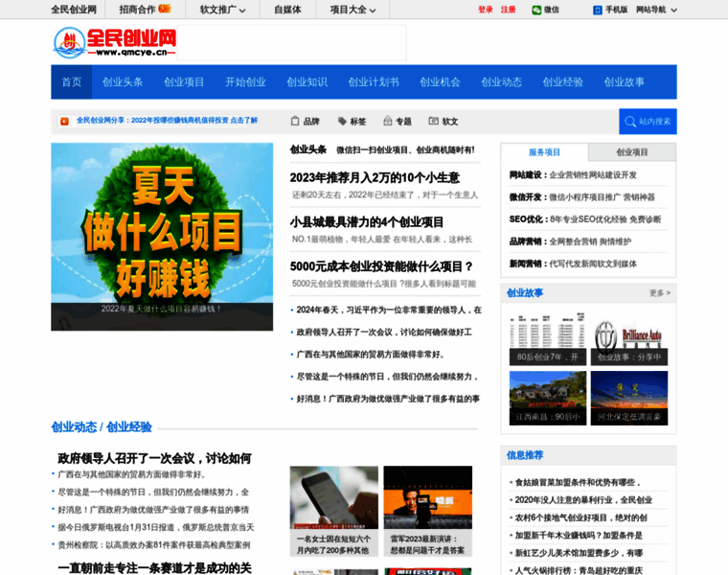Click the 夏天做什么项目好赚钱 banner image

pos(162,237)
